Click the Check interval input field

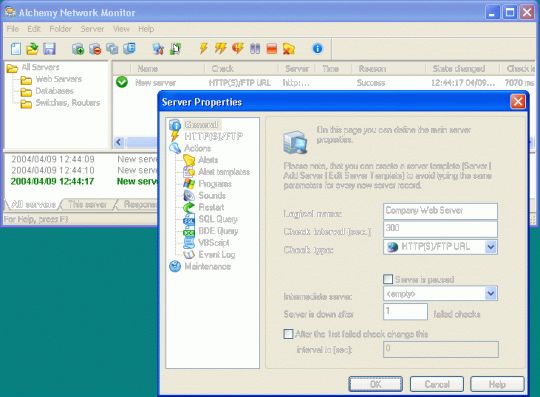click(440, 228)
